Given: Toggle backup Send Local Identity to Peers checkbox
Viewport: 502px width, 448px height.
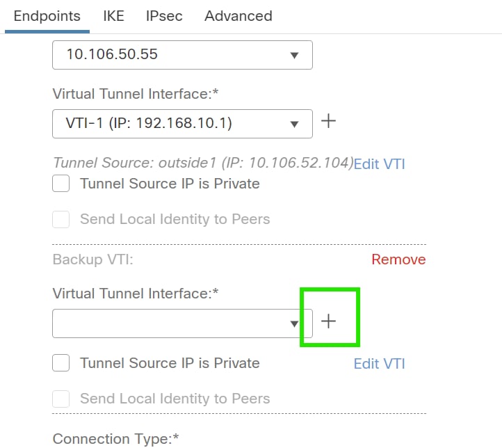Looking at the screenshot, I should coord(61,399).
